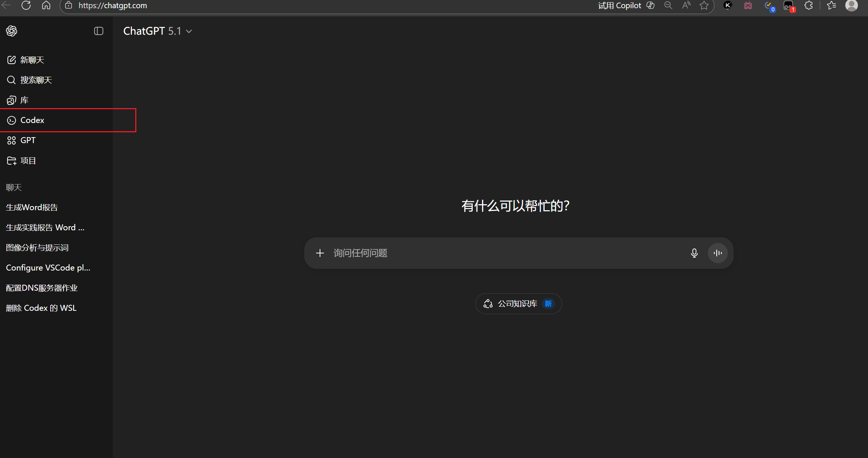Image resolution: width=868 pixels, height=458 pixels.
Task: Click the plus attach button in prompt box
Action: pos(320,253)
